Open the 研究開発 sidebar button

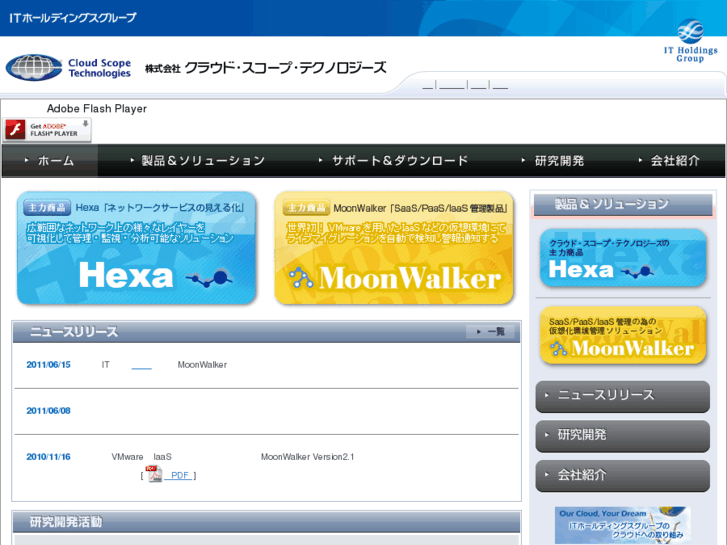623,436
